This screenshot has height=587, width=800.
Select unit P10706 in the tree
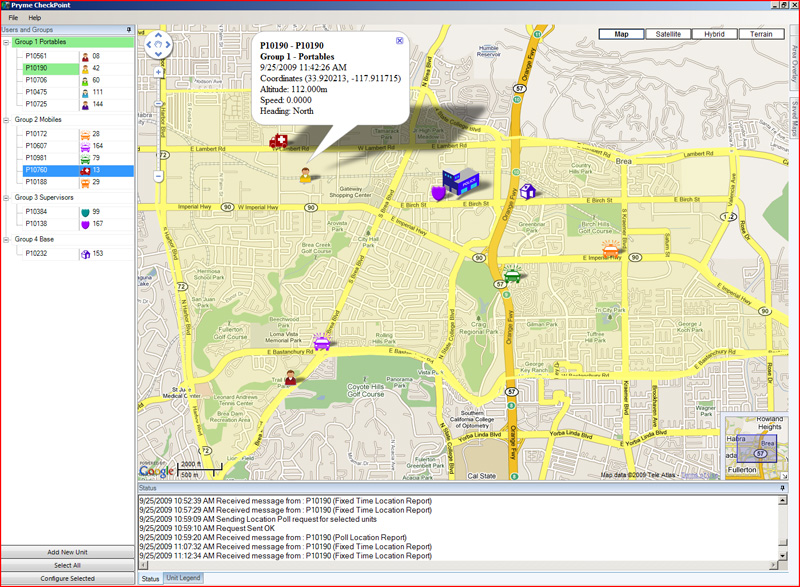point(36,81)
